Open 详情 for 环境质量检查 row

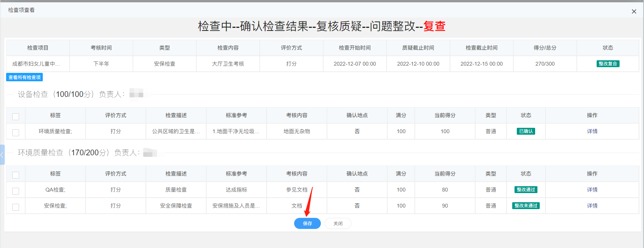coord(592,131)
